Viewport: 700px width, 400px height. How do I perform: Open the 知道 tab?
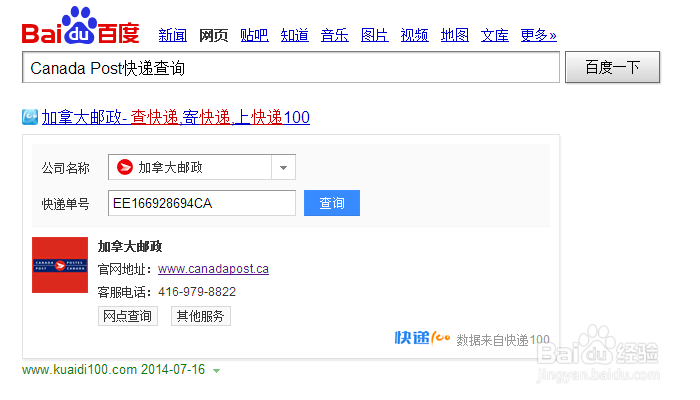(295, 35)
